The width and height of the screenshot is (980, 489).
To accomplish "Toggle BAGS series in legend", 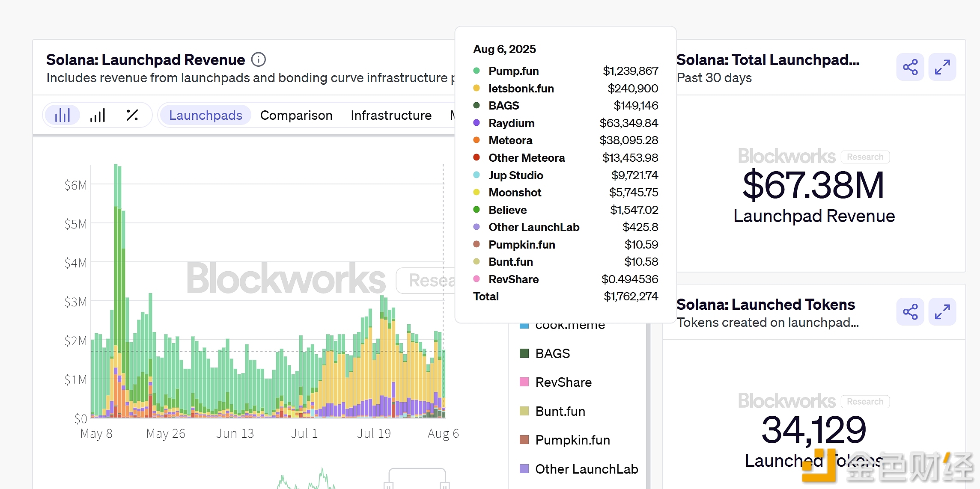I will coord(552,353).
